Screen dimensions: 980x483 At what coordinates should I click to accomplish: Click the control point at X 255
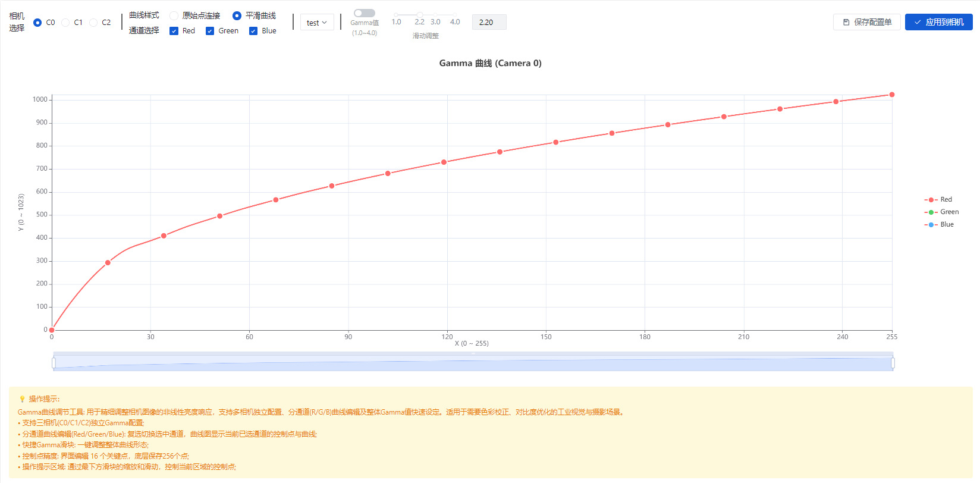coord(892,95)
